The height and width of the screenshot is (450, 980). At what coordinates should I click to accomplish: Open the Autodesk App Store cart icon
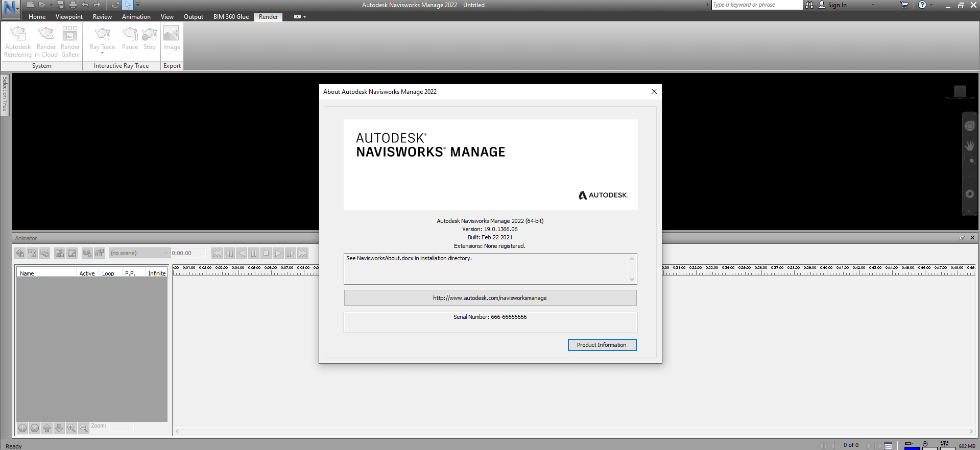pos(904,5)
